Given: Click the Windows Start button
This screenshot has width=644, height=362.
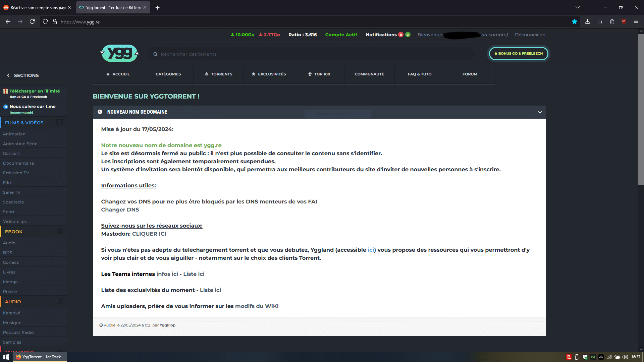Looking at the screenshot, I should [x=6, y=357].
